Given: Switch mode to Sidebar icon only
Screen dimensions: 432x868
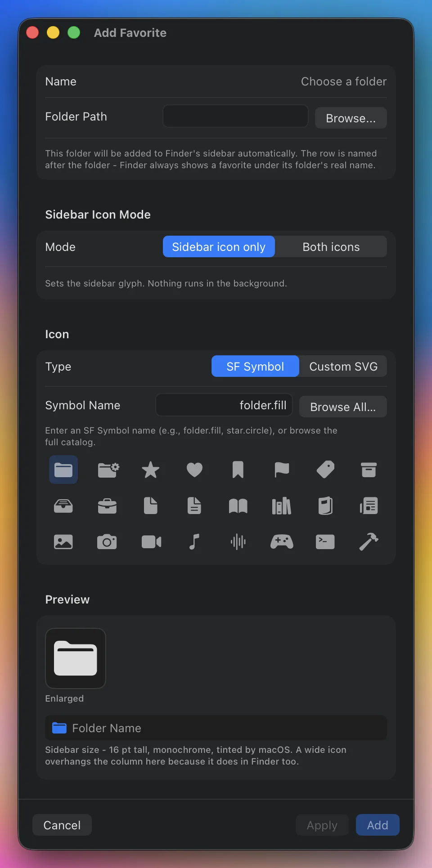Looking at the screenshot, I should [219, 246].
